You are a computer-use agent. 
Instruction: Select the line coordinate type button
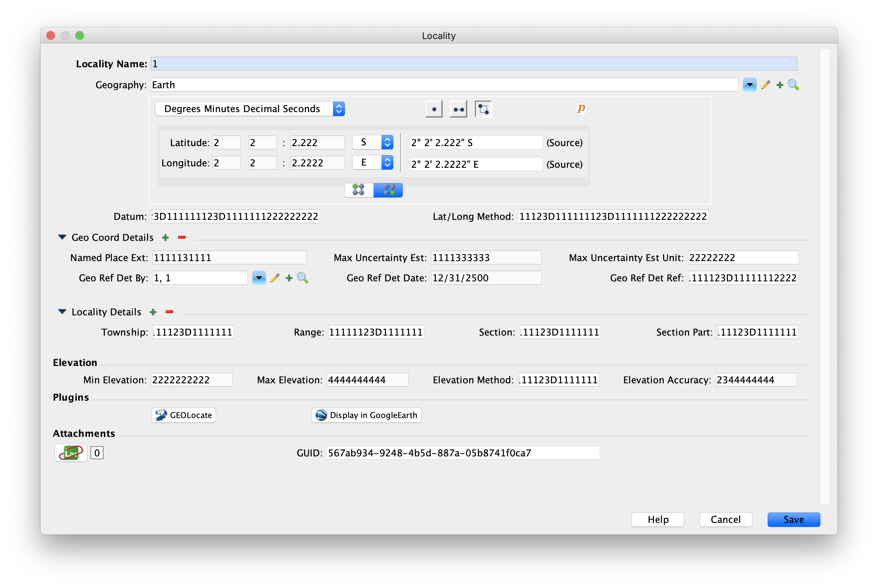[459, 109]
